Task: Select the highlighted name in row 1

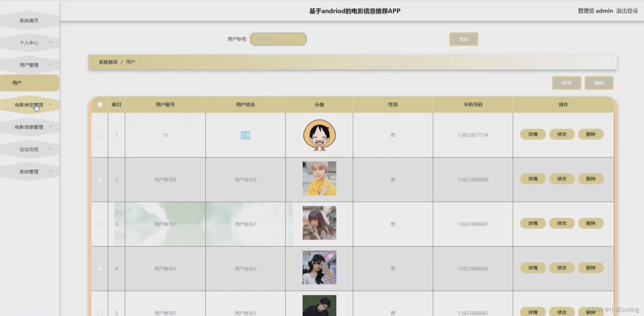Action: pyautogui.click(x=246, y=135)
